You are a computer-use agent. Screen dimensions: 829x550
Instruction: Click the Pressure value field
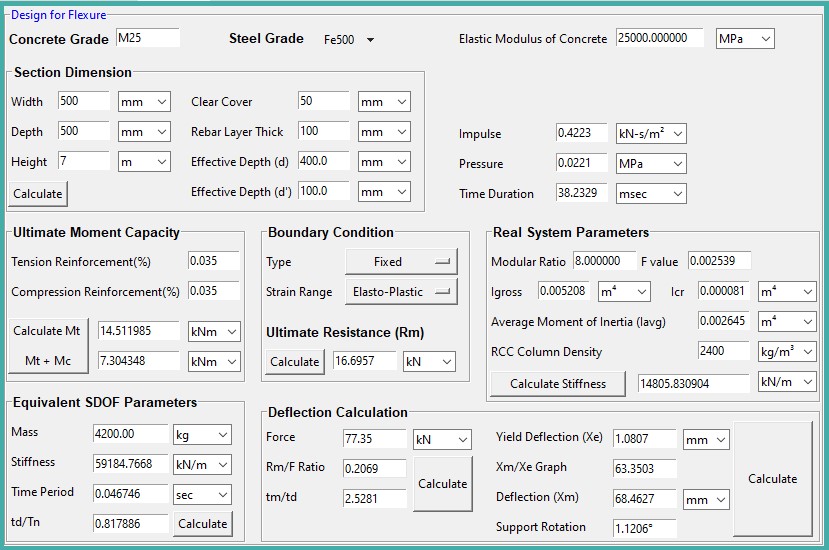point(582,162)
